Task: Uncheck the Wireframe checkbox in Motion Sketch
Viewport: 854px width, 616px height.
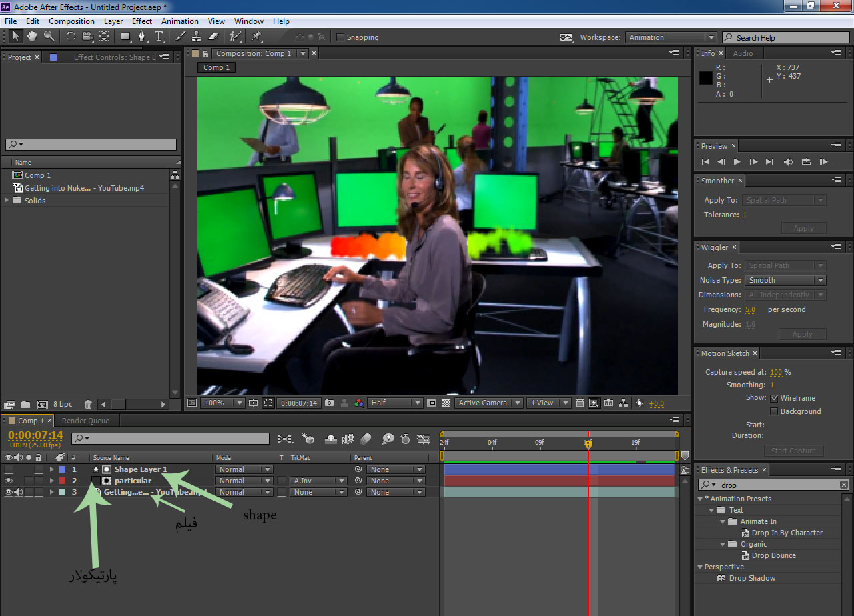Action: [x=774, y=398]
